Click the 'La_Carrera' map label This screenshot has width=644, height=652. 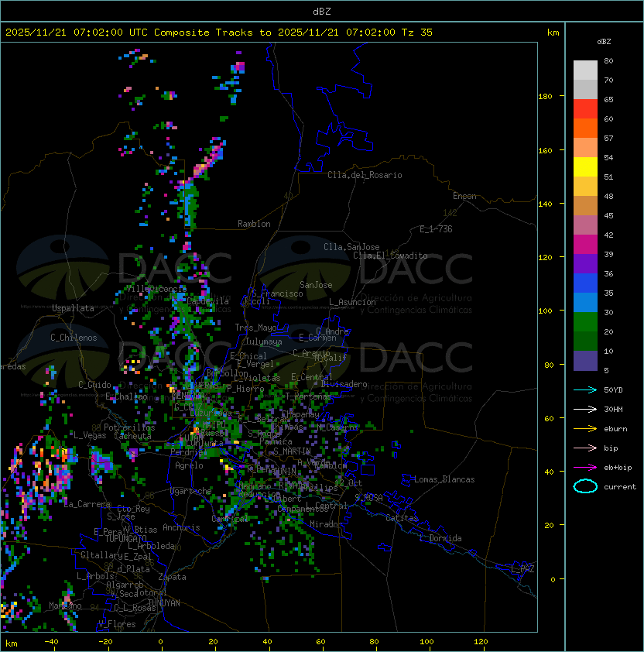(x=87, y=504)
